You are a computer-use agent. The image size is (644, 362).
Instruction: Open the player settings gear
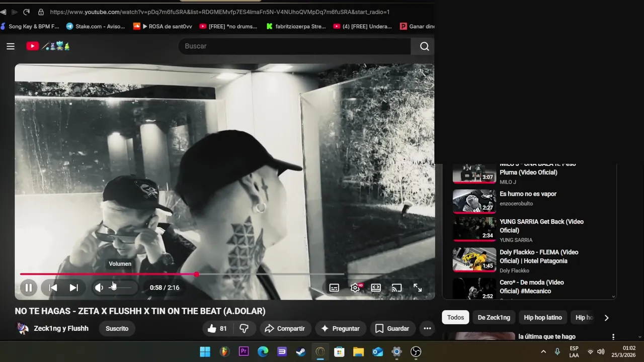point(355,288)
